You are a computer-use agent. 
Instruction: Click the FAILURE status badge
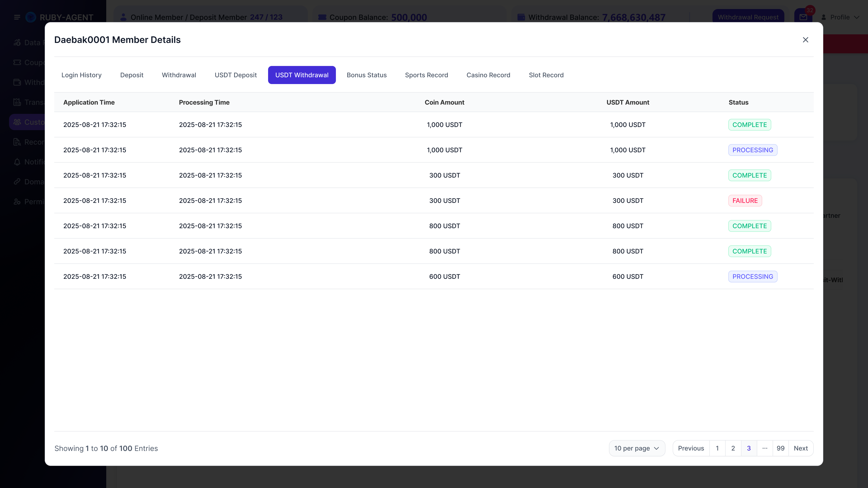(x=745, y=201)
